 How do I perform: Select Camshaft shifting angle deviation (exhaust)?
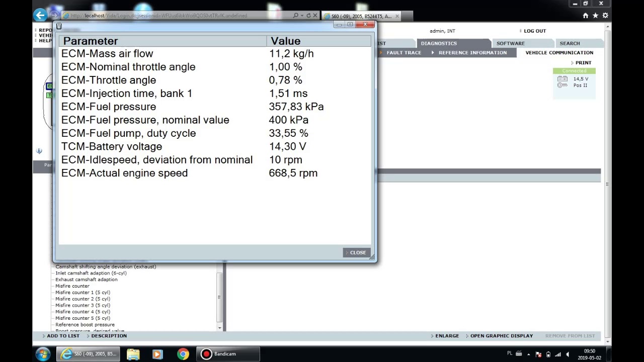[106, 266]
